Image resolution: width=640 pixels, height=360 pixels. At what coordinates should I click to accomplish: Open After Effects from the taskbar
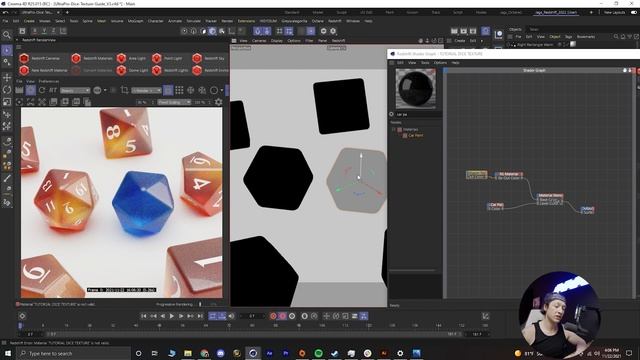pos(269,353)
